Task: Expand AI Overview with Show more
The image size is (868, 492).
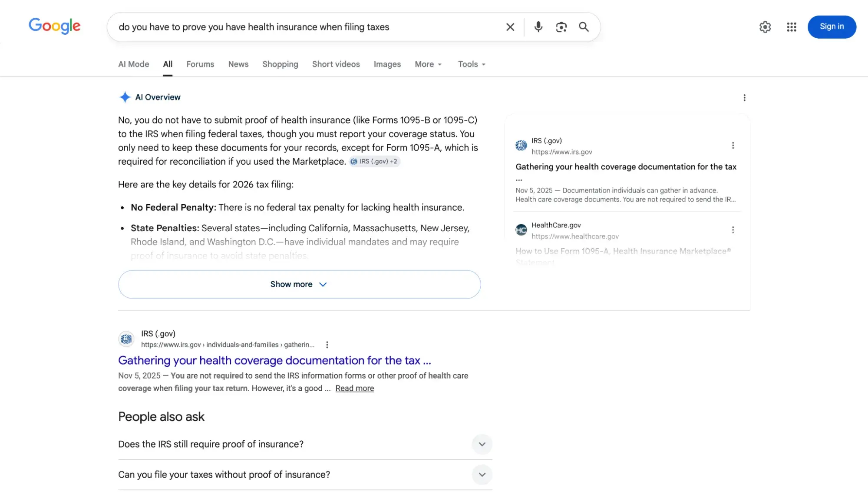Action: point(299,284)
